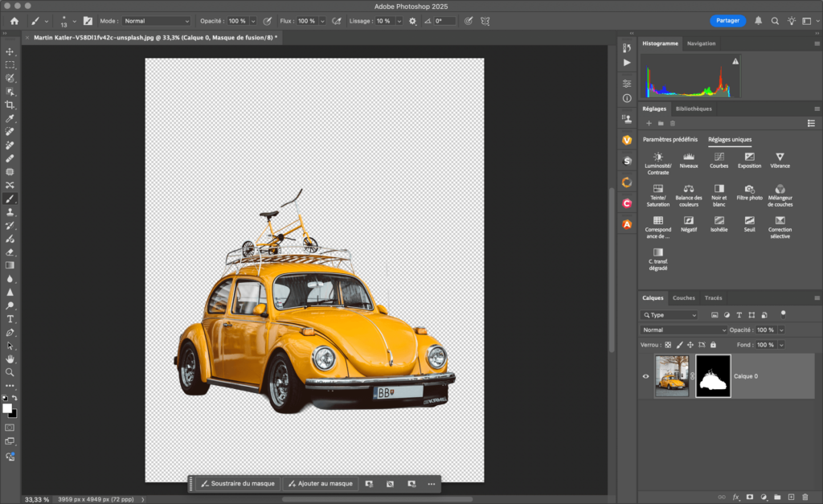Screen dimensions: 823x504
Task: Toggle lock all padlock icon
Action: [x=713, y=345]
